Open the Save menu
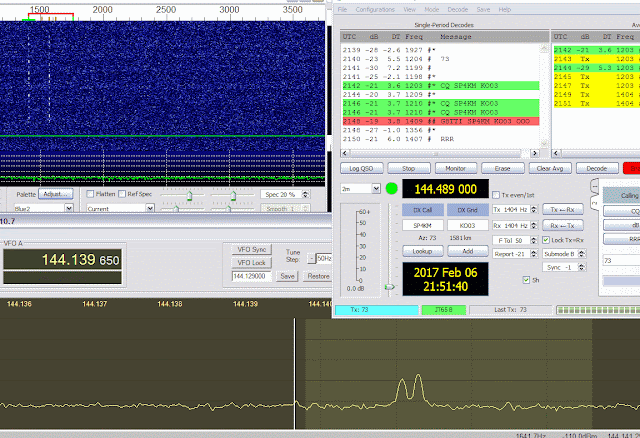The height and width of the screenshot is (438, 640). tap(483, 9)
